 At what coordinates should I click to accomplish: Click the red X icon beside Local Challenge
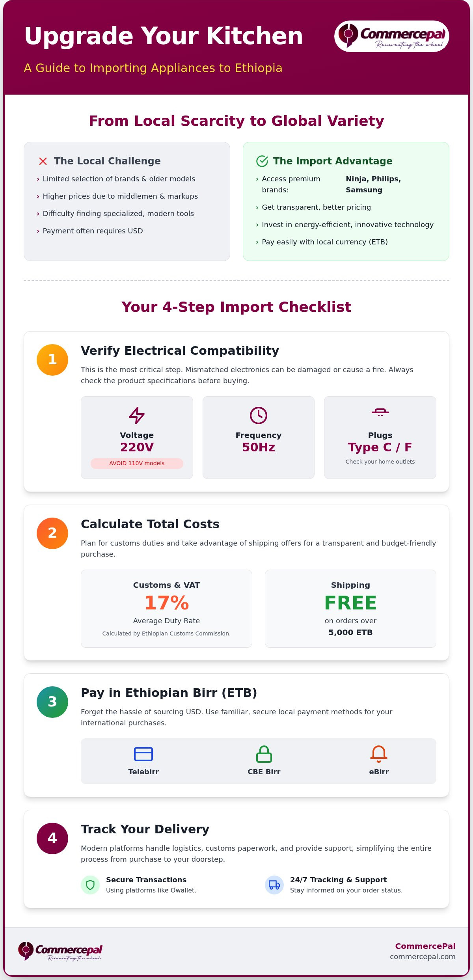point(43,161)
